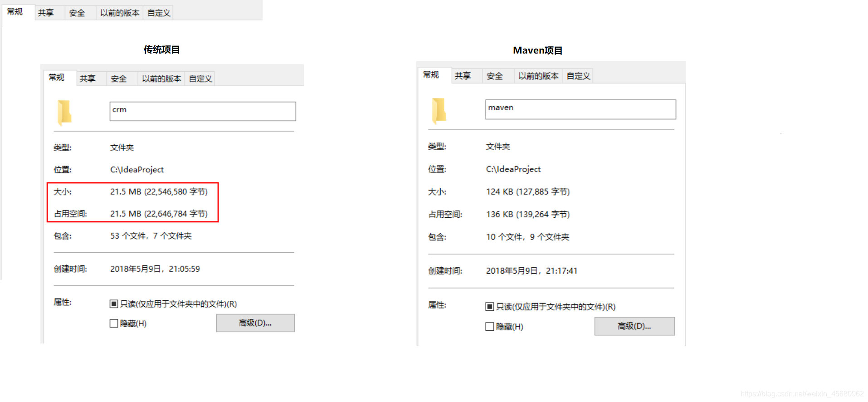This screenshot has height=402, width=868.
Task: Switch to 自定义 tab in crm properties
Action: [x=200, y=78]
